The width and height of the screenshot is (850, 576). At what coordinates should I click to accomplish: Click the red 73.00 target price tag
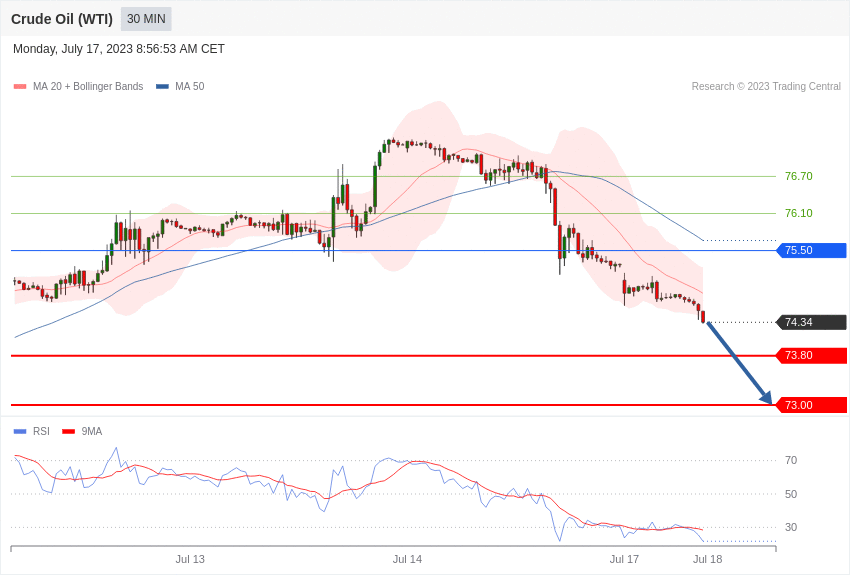point(812,405)
